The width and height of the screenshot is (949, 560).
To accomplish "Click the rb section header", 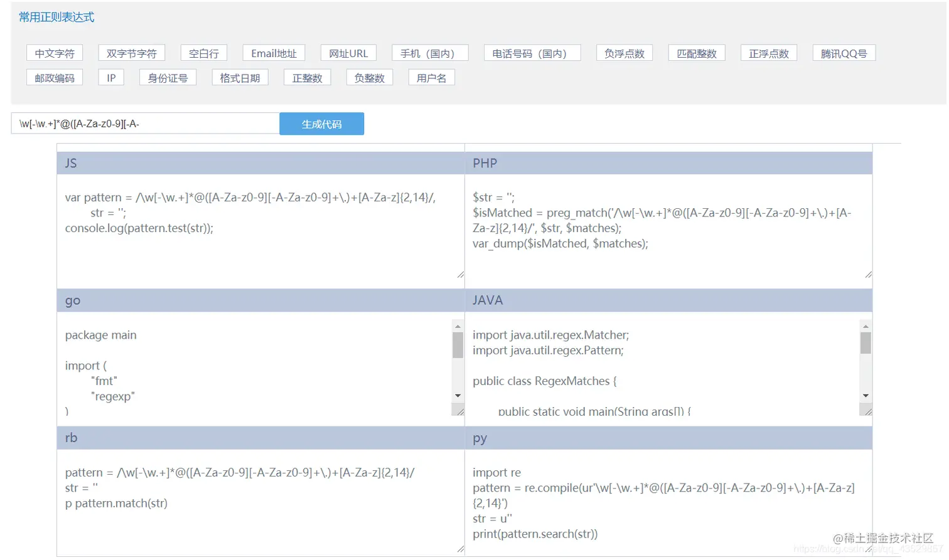I will [x=260, y=438].
